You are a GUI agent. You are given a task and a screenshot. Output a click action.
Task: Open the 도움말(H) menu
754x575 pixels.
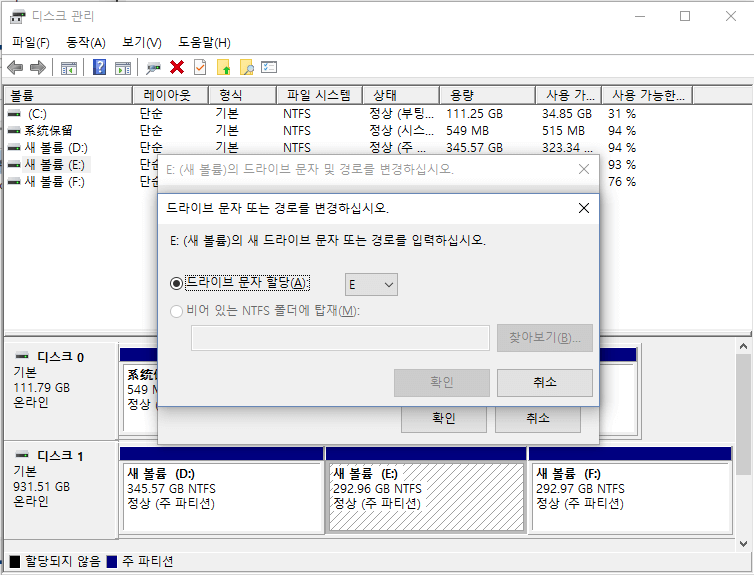coord(204,43)
